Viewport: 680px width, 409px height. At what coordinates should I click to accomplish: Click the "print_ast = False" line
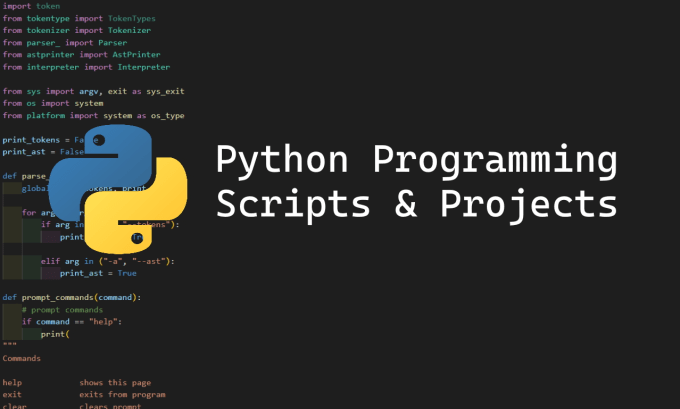click(x=43, y=152)
